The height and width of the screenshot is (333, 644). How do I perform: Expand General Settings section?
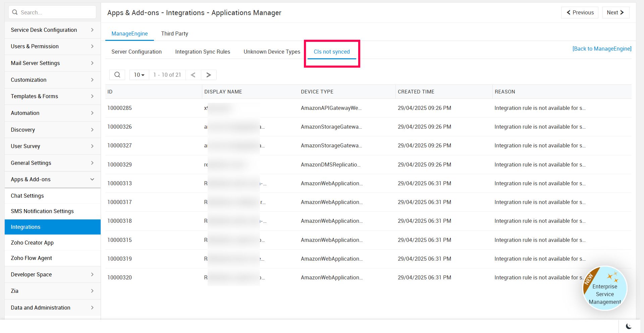(x=53, y=163)
